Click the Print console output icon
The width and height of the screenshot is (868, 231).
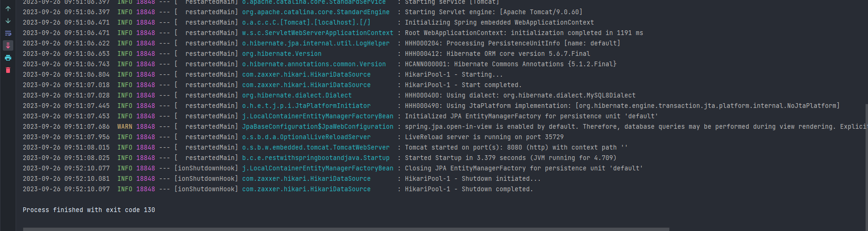tap(8, 58)
